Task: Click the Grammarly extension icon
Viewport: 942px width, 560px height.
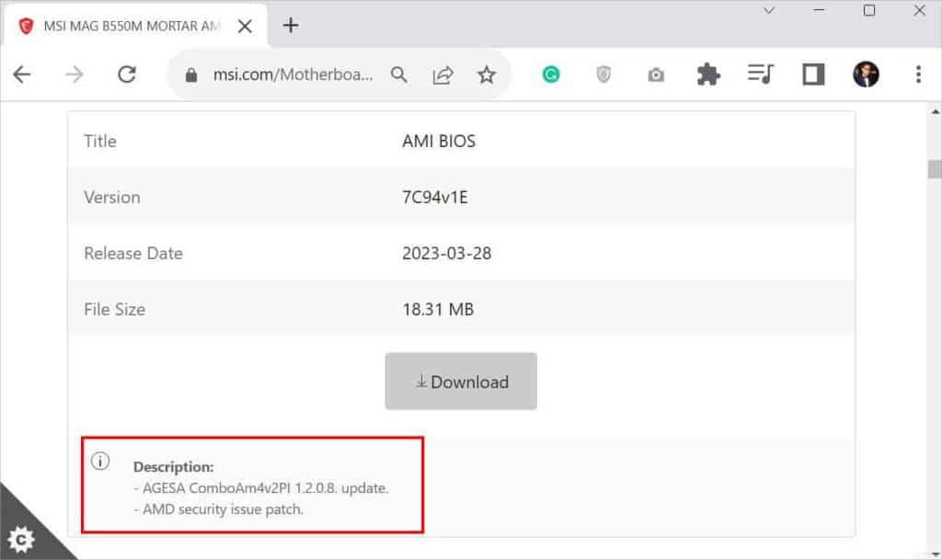Action: 551,74
